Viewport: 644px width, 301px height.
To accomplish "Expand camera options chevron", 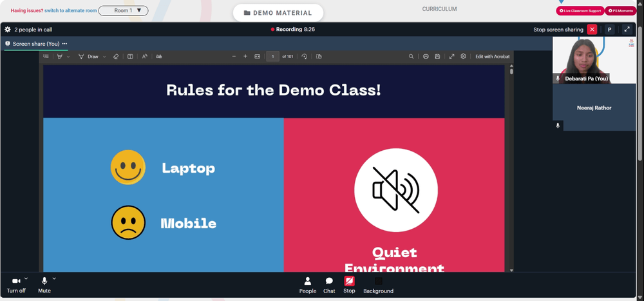I will [x=26, y=278].
